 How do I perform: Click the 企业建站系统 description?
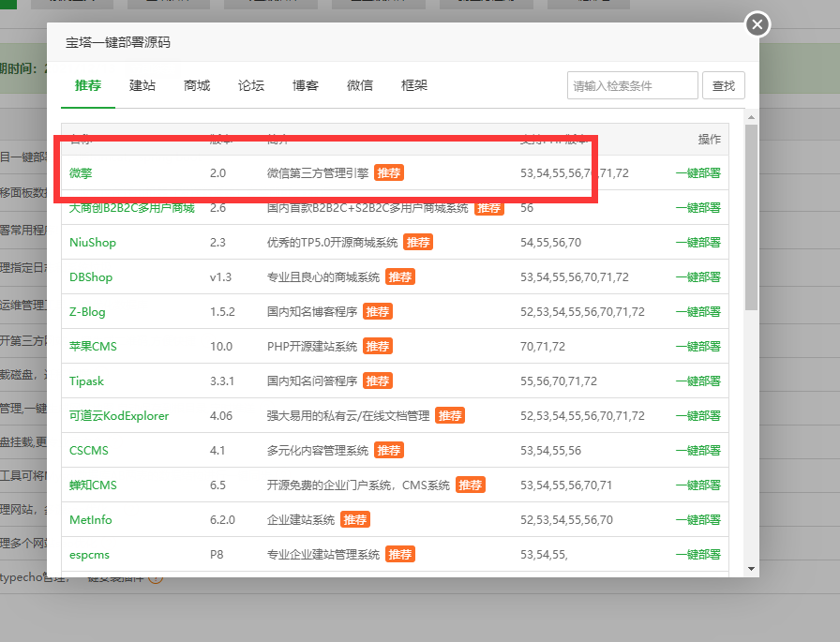(301, 520)
